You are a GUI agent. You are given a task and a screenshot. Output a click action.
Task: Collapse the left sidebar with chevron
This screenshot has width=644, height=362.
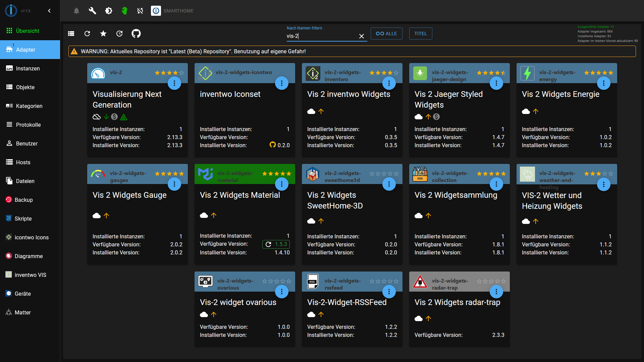[49, 11]
